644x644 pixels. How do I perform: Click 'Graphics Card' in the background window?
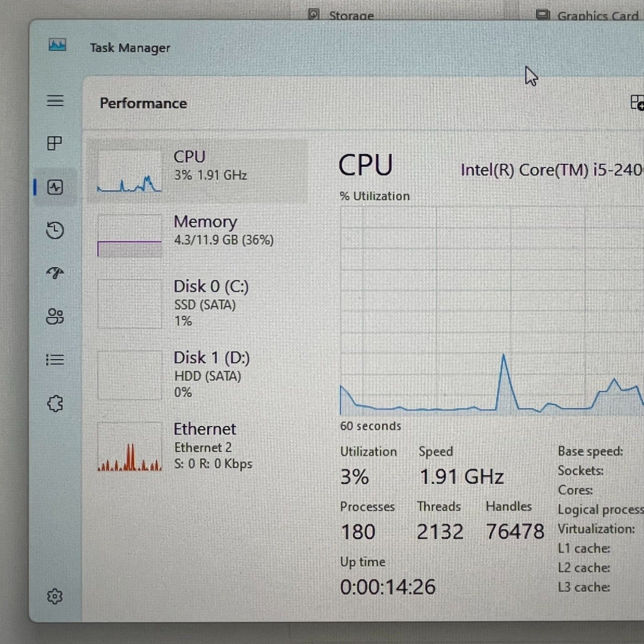[x=598, y=16]
